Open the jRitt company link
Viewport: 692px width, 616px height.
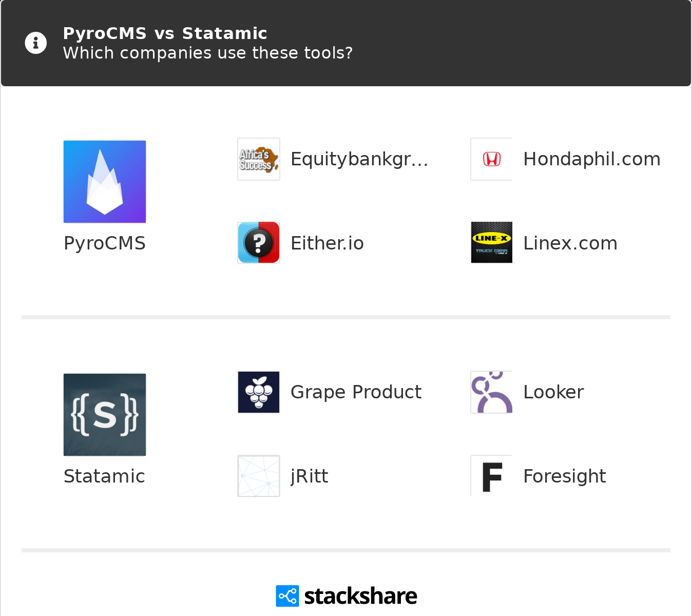tap(309, 476)
